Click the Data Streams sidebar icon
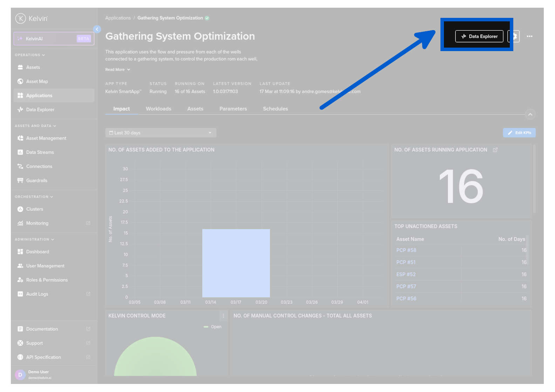The image size is (555, 392). (20, 152)
